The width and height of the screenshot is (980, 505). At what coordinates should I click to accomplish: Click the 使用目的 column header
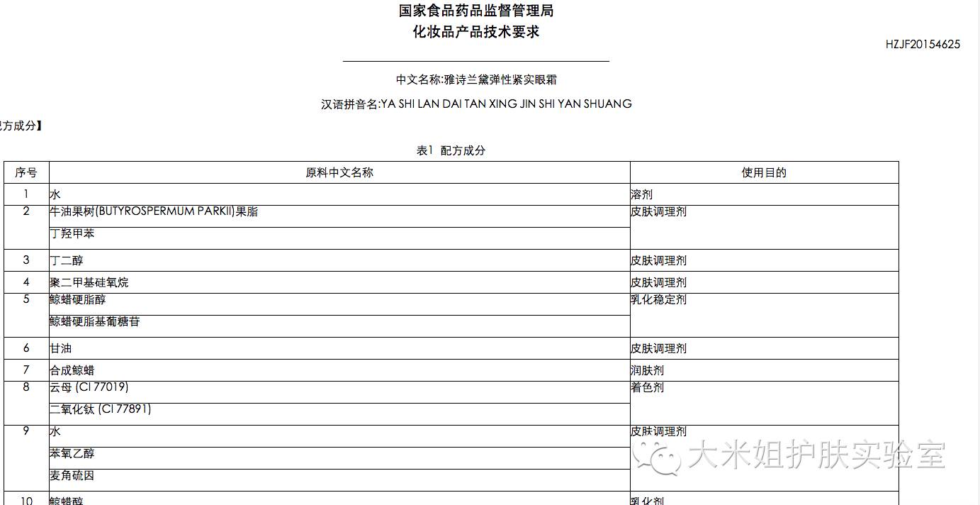pyautogui.click(x=763, y=172)
